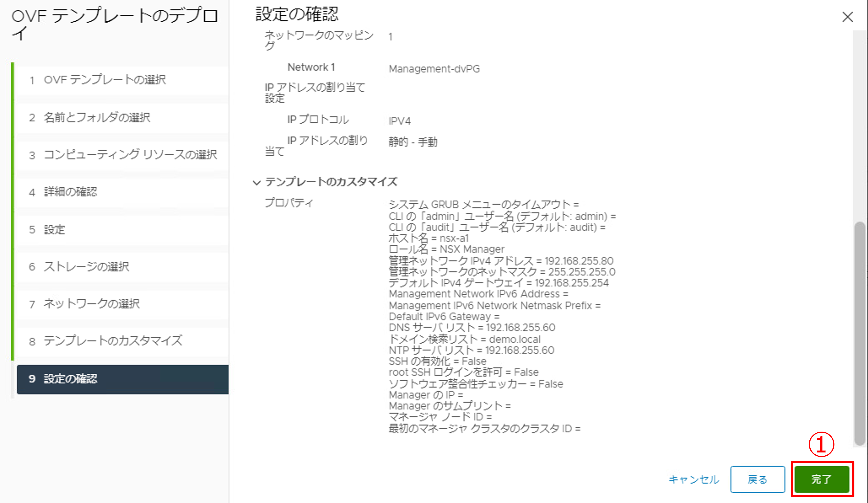Go to step 2 名前とフォルダの選択
The height and width of the screenshot is (503, 868).
point(97,117)
